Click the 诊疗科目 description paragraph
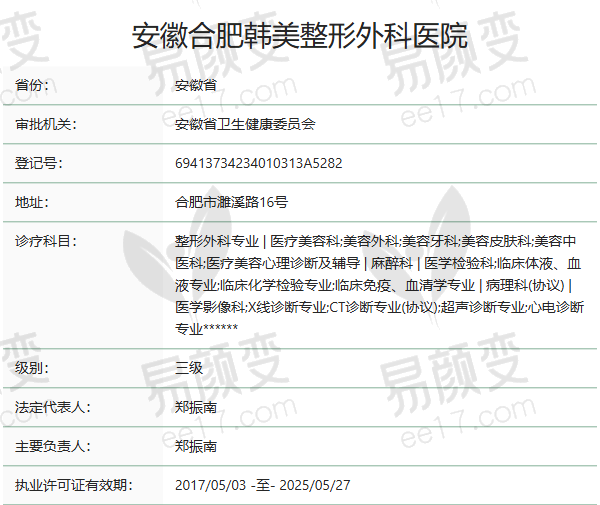This screenshot has height=505, width=600. pos(379,285)
